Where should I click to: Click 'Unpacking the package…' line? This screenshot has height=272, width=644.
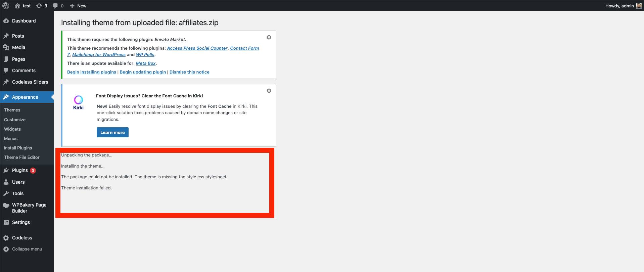[x=87, y=155]
